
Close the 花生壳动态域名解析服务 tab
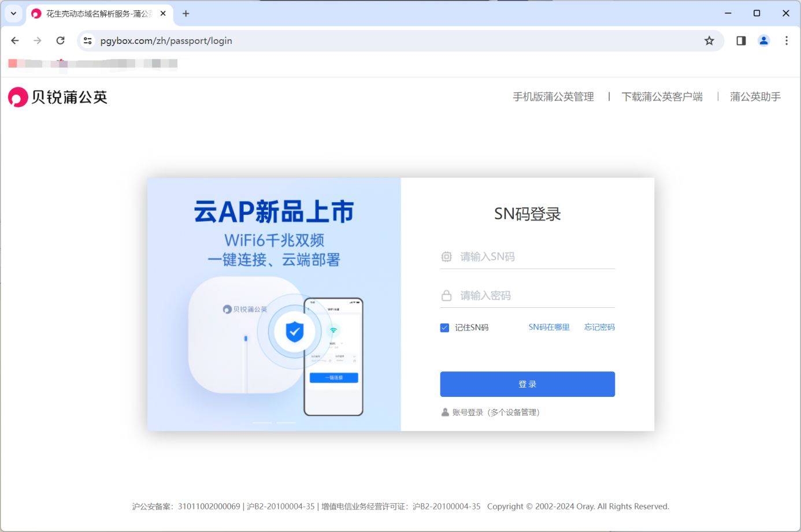[163, 13]
